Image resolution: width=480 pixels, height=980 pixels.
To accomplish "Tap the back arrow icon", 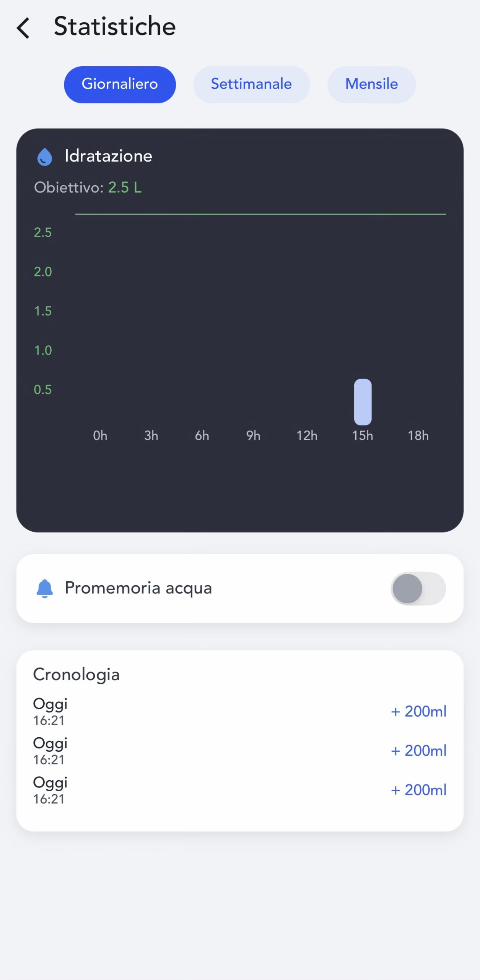I will [x=23, y=28].
